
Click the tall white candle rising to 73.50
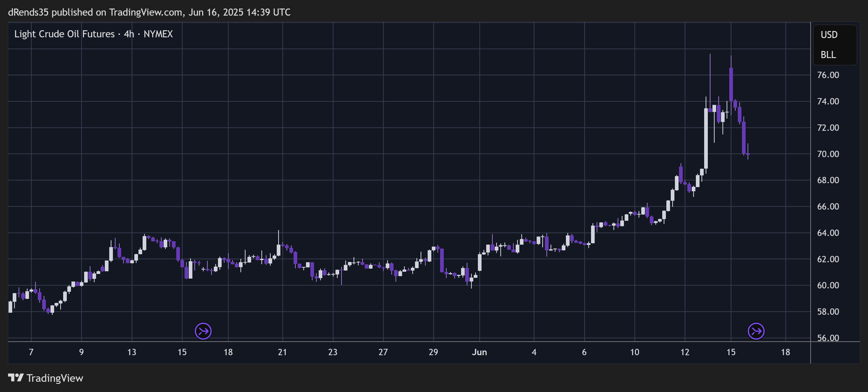click(x=706, y=138)
